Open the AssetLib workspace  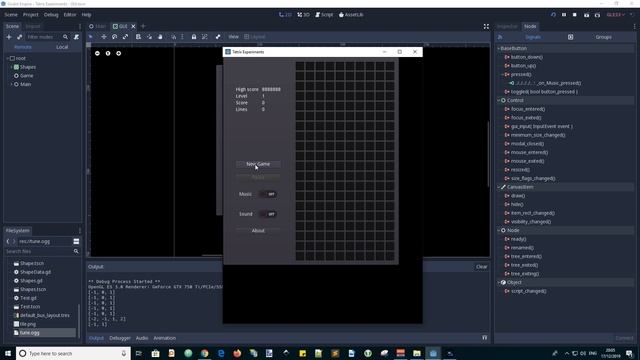[351, 15]
